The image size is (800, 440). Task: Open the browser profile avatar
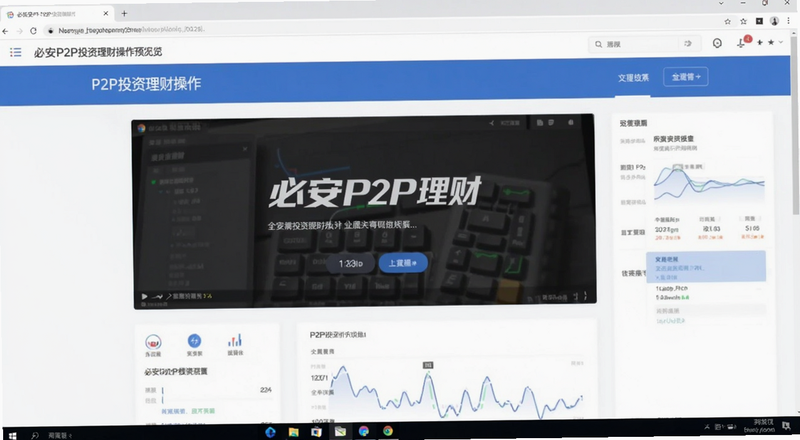point(774,21)
